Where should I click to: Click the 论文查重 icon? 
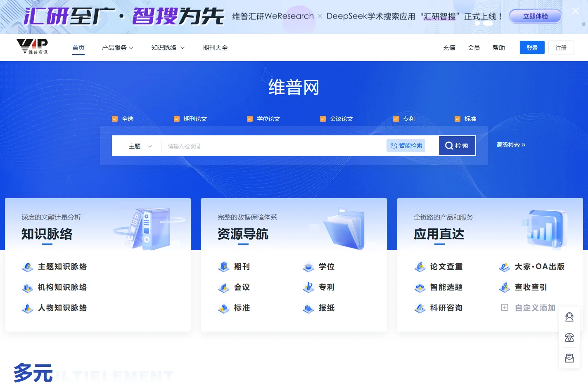420,267
